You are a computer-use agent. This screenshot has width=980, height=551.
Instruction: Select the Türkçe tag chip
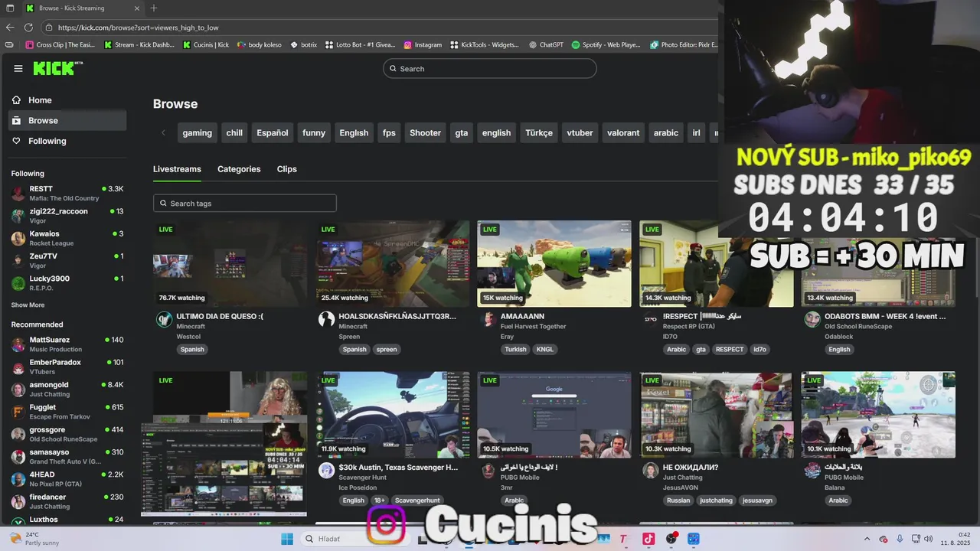(539, 132)
